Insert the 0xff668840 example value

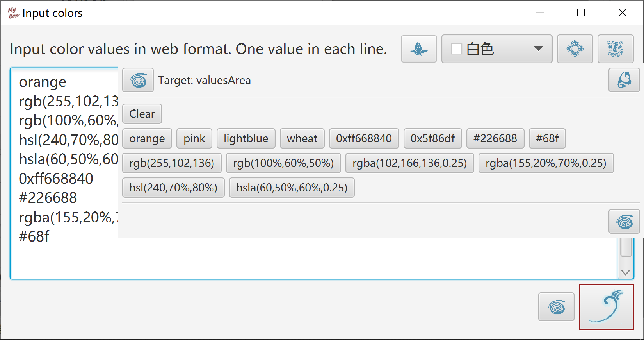[364, 138]
